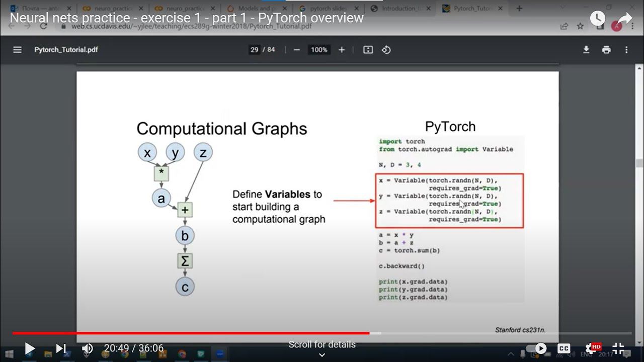This screenshot has width=644, height=362.
Task: Click the video title Neural nets practice
Action: (187, 18)
